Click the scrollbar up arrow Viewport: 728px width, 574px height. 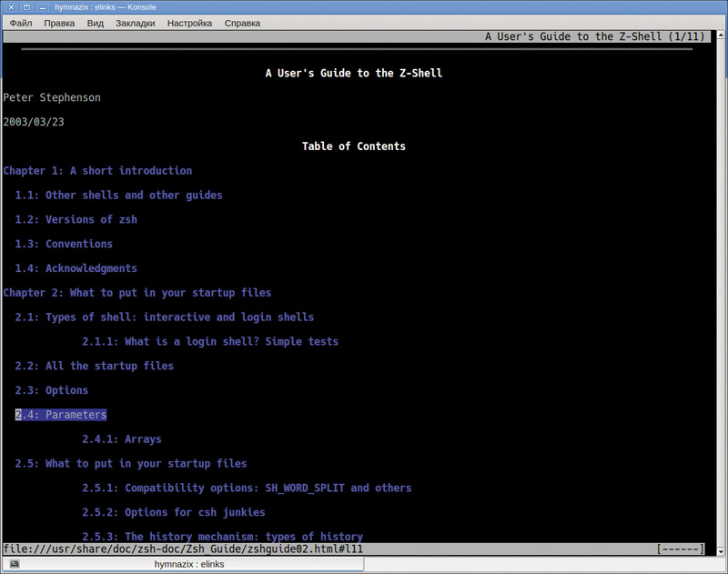tap(721, 35)
